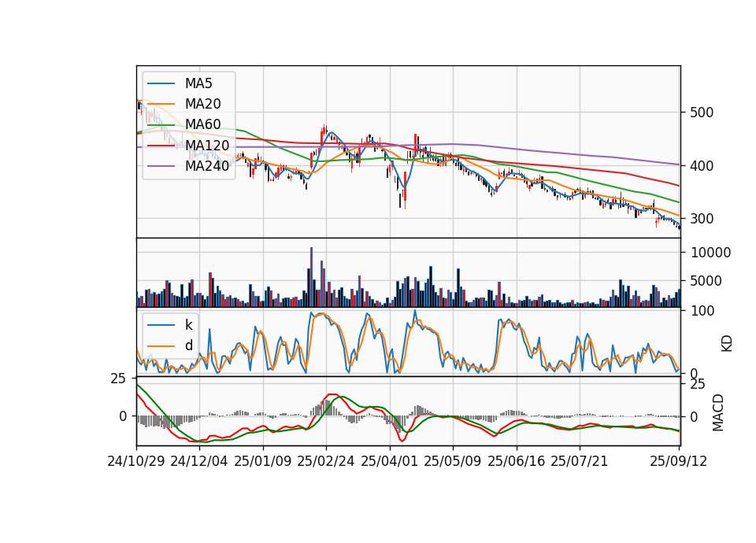Click the 10000 volume axis label
The image size is (756, 543).
coord(710,253)
